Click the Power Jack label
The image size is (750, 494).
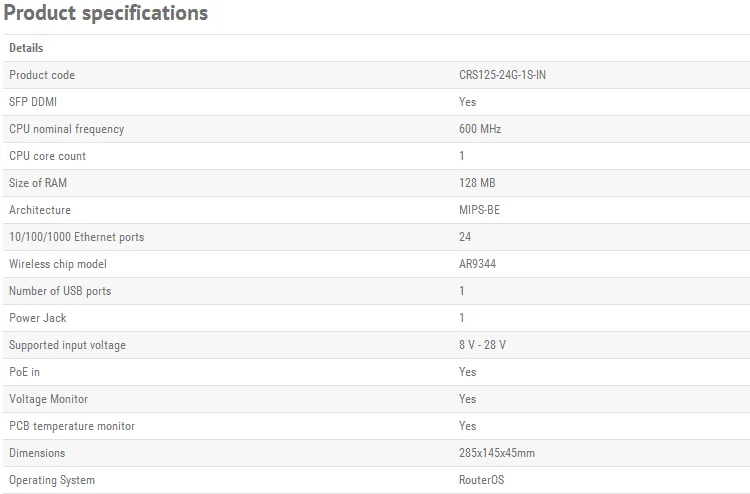[38, 318]
